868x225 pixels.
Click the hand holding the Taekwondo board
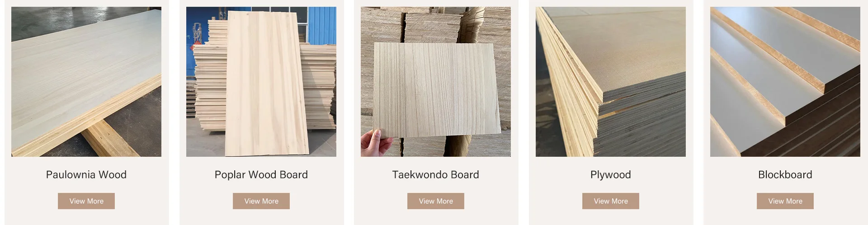pos(376,142)
